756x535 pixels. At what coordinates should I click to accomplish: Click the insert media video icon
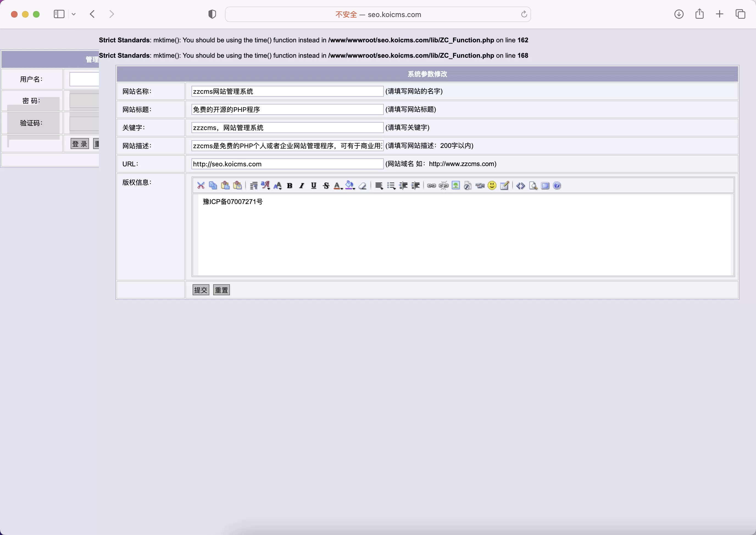click(x=480, y=186)
